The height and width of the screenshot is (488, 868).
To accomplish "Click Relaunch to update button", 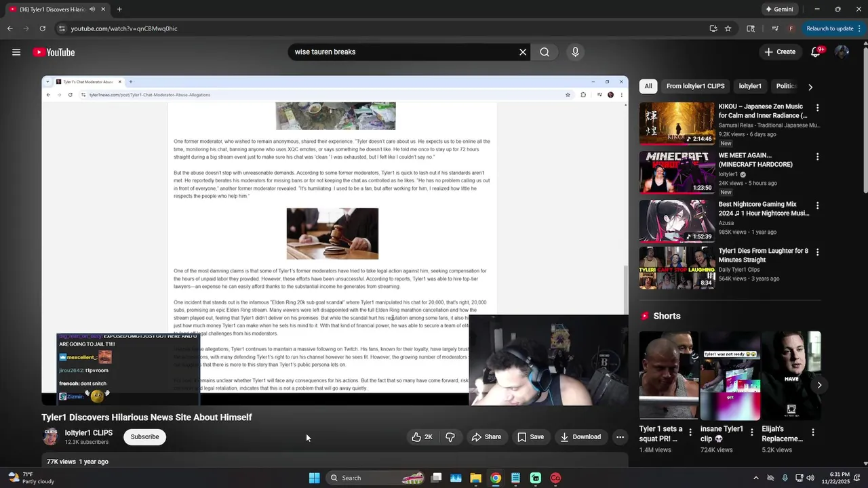I will pyautogui.click(x=830, y=28).
